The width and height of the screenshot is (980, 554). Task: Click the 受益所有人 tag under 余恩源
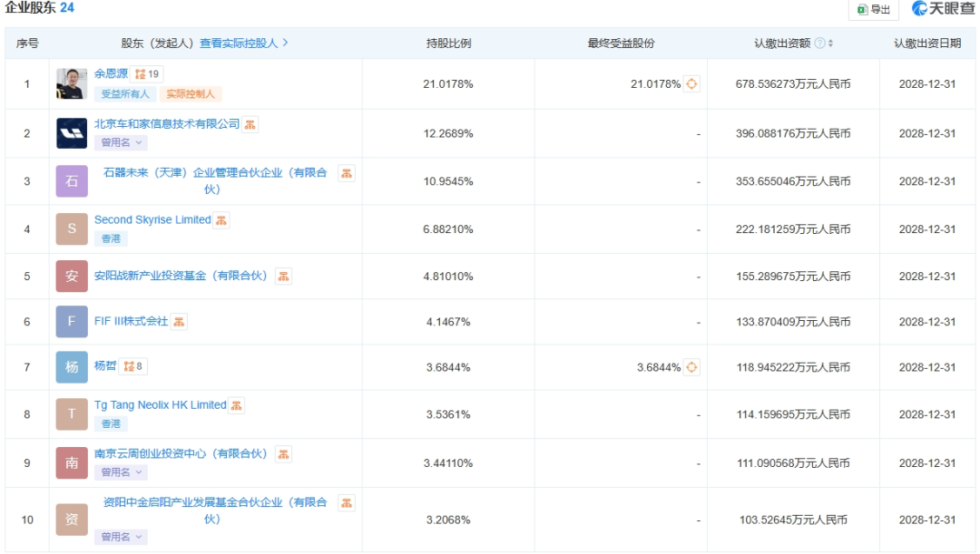pos(125,94)
